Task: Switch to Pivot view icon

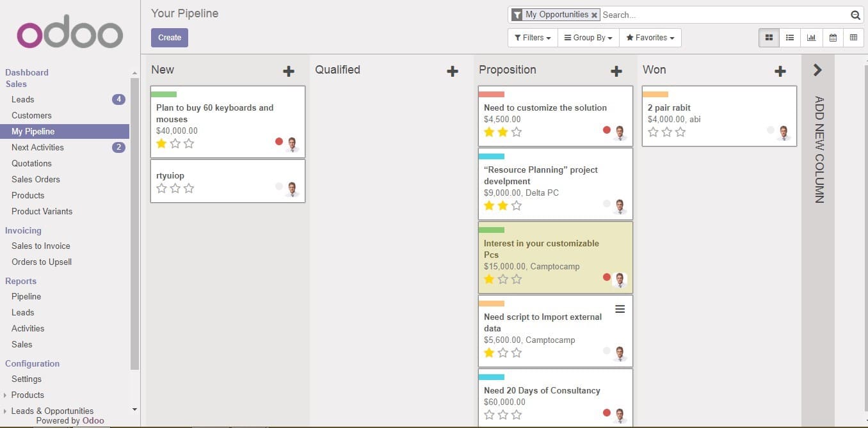Action: [853, 38]
